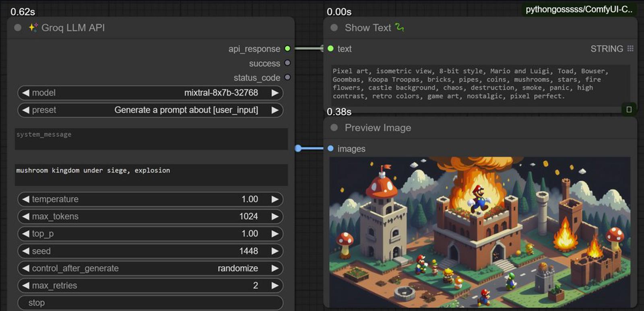This screenshot has height=311, width=644.
Task: Collapse the Groq LLM API node dot
Action: [18, 28]
